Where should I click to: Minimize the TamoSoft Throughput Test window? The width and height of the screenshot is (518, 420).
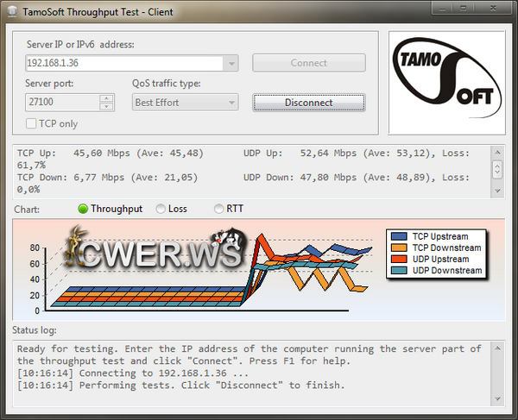point(441,9)
